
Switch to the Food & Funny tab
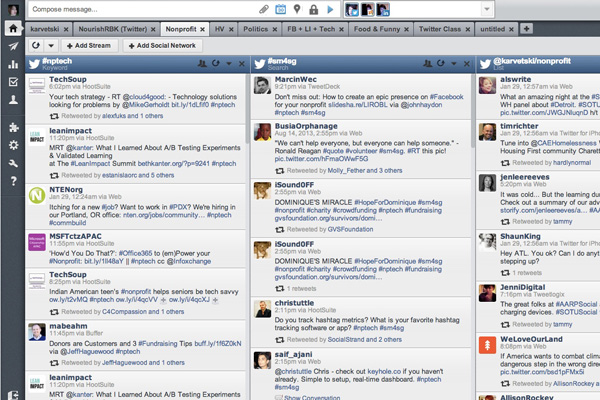[x=377, y=29]
